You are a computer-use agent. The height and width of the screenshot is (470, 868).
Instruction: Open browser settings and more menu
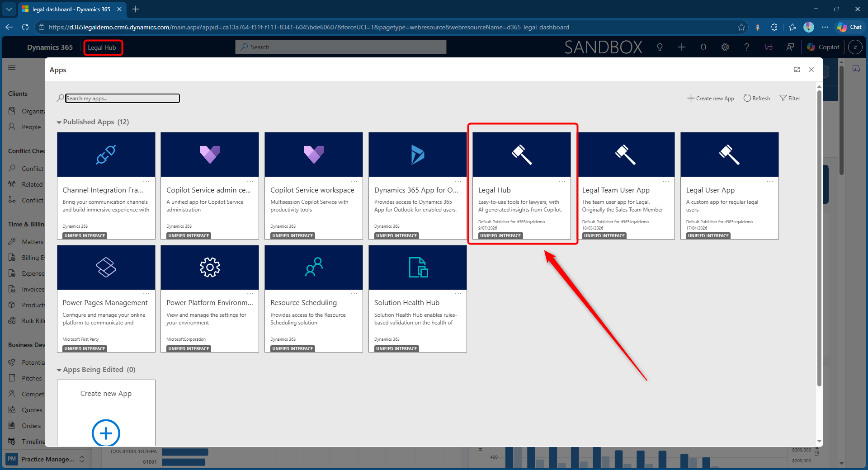(x=825, y=27)
